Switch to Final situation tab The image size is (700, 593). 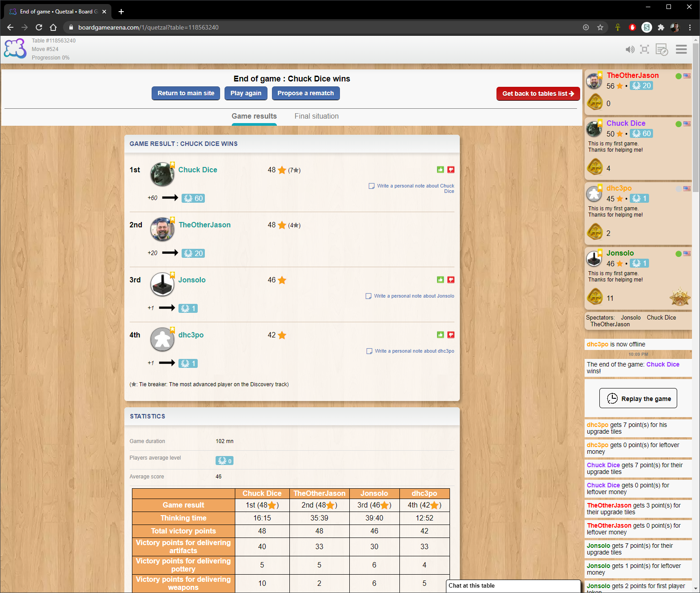[317, 116]
